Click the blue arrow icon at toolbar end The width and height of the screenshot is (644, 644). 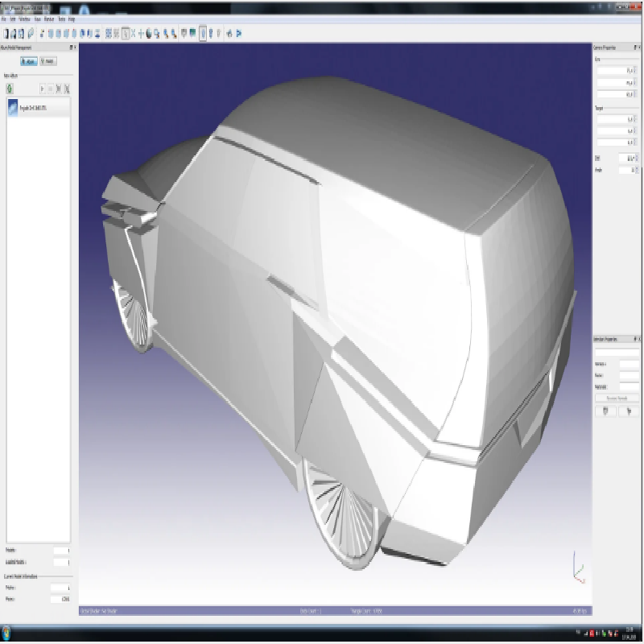[x=239, y=34]
